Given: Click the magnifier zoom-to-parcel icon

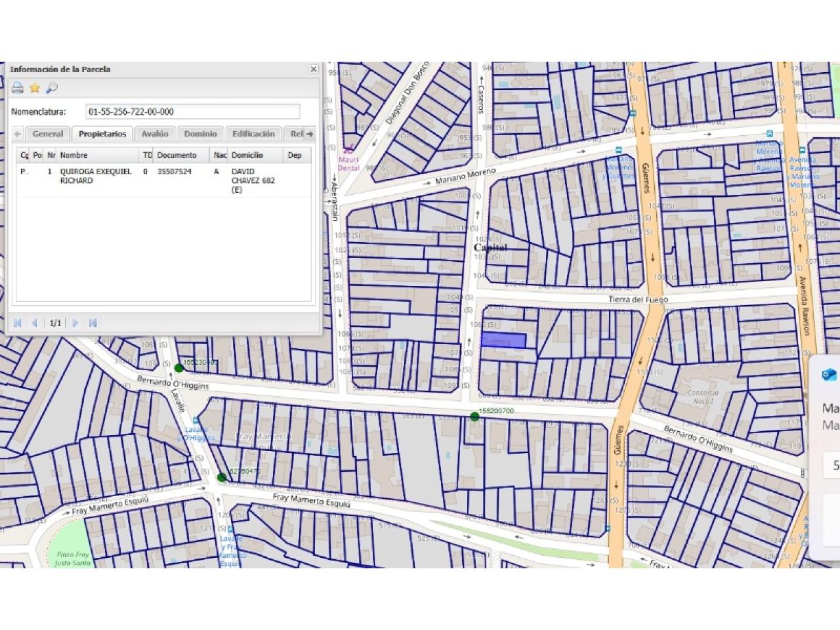Looking at the screenshot, I should (52, 88).
